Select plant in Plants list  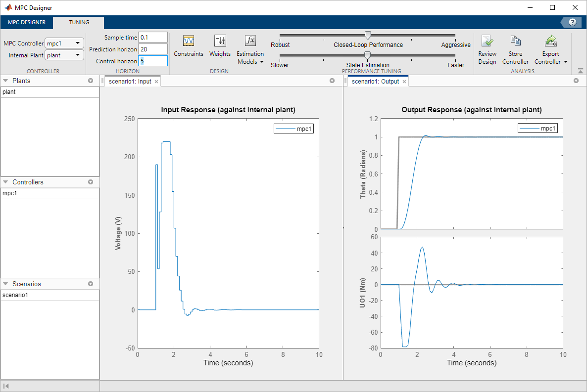pyautogui.click(x=50, y=92)
